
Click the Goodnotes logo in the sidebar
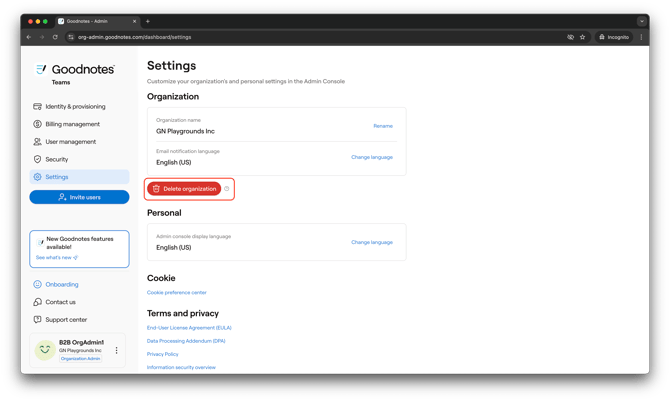click(x=76, y=70)
